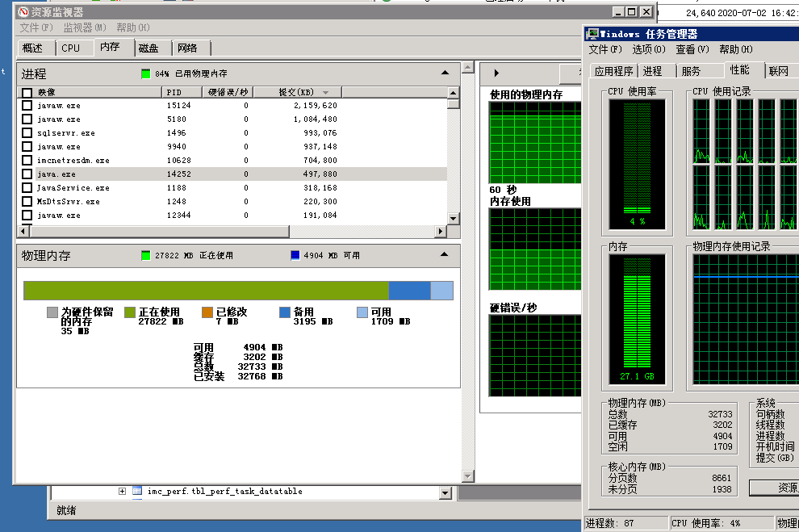This screenshot has height=532, width=799.
Task: Check the javaw.exe PID 5180 checkbox
Action: pos(27,119)
